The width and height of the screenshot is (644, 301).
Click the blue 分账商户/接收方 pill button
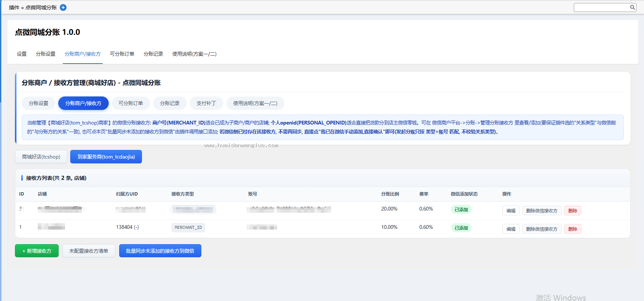(x=83, y=103)
